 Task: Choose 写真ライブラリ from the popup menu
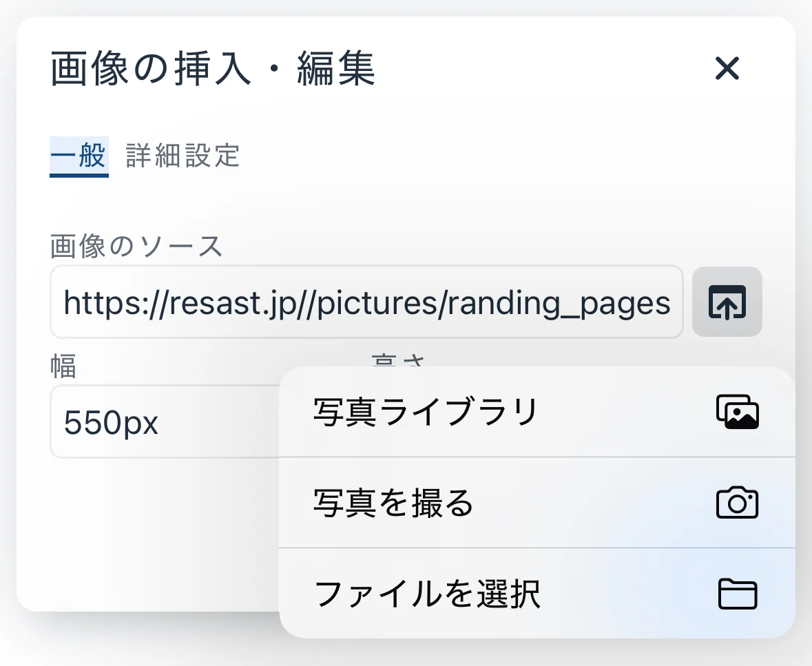[537, 413]
